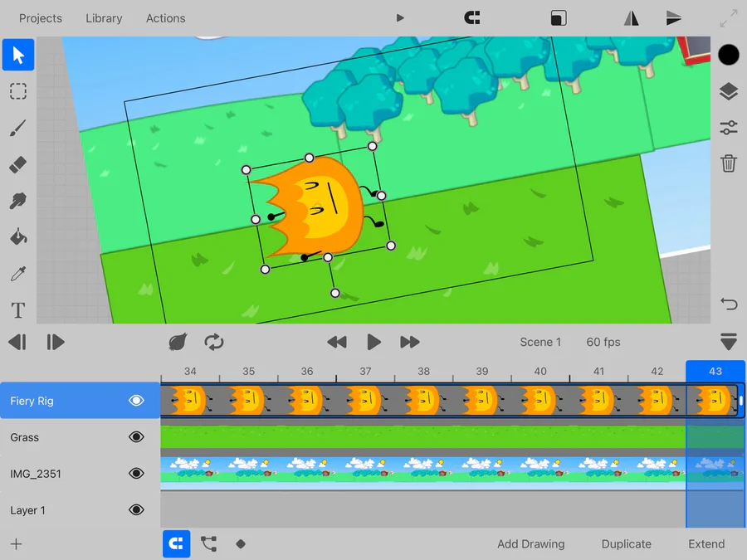Select the Text tool
The height and width of the screenshot is (560, 747).
[x=18, y=310]
